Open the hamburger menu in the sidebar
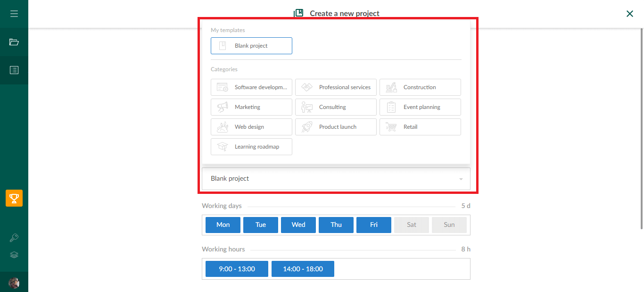The height and width of the screenshot is (292, 644). coord(14,14)
